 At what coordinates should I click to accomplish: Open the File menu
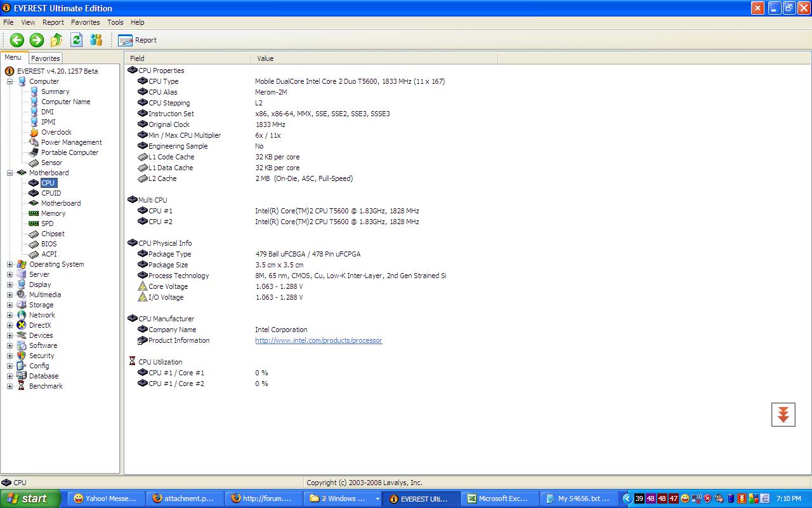(8, 22)
